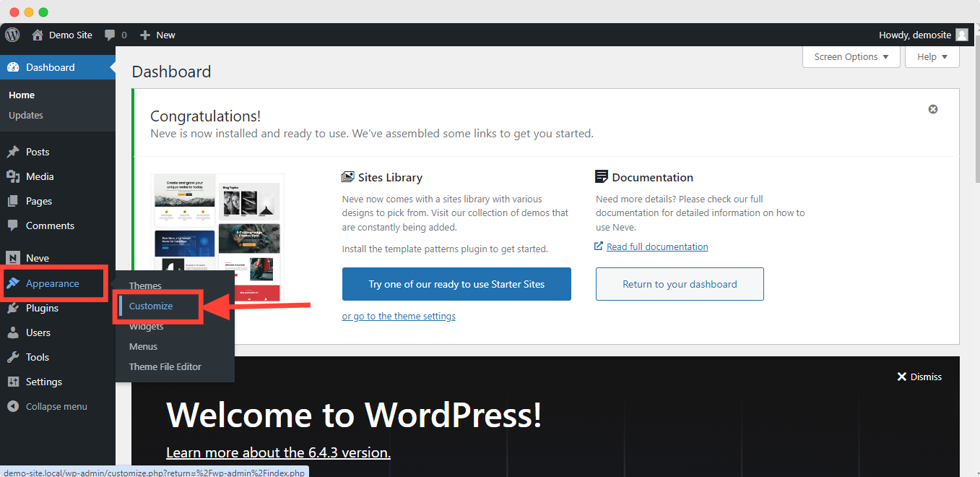Open the Users menu

[x=58, y=332]
